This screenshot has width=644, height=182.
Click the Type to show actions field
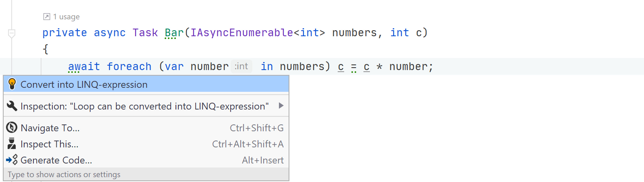pyautogui.click(x=146, y=174)
